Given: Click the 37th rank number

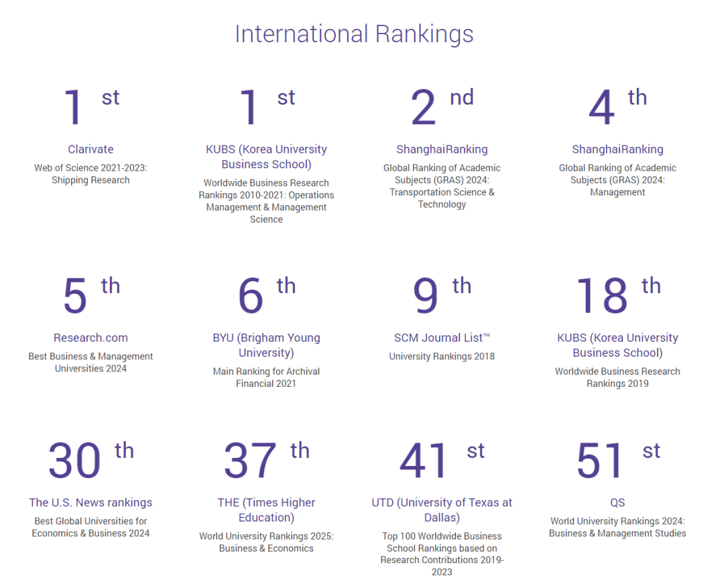Looking at the screenshot, I should [x=266, y=459].
